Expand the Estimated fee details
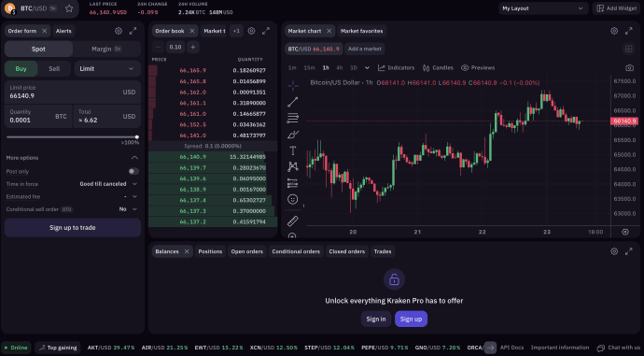This screenshot has width=644, height=356. [134, 196]
